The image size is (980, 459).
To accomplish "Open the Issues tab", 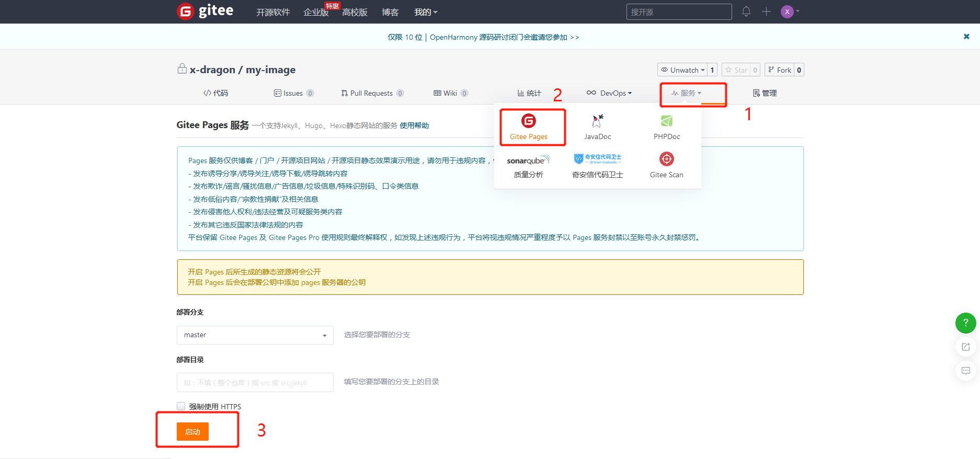I will tap(294, 93).
